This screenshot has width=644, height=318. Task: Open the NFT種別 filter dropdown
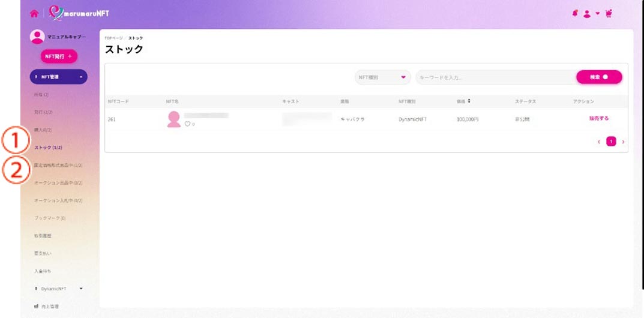[383, 77]
